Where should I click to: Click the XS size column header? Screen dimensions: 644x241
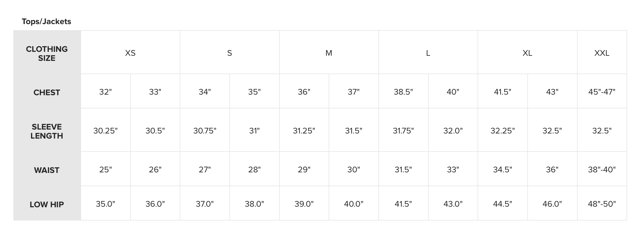(130, 53)
